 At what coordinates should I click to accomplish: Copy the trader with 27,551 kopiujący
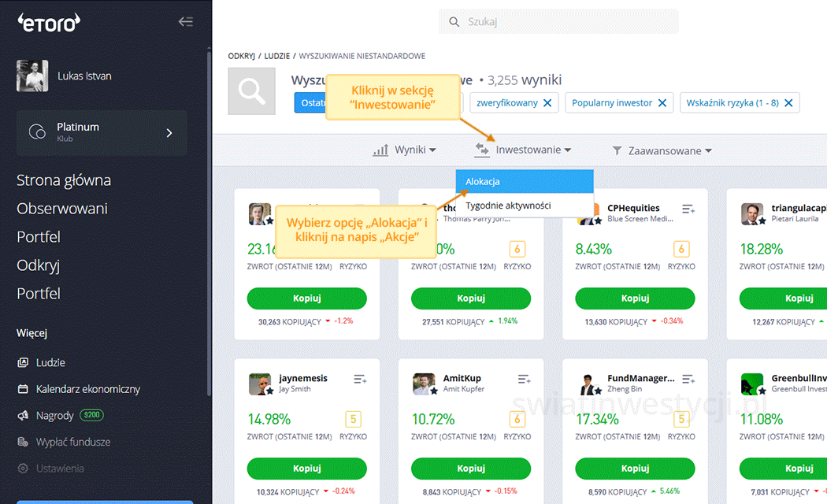[471, 298]
